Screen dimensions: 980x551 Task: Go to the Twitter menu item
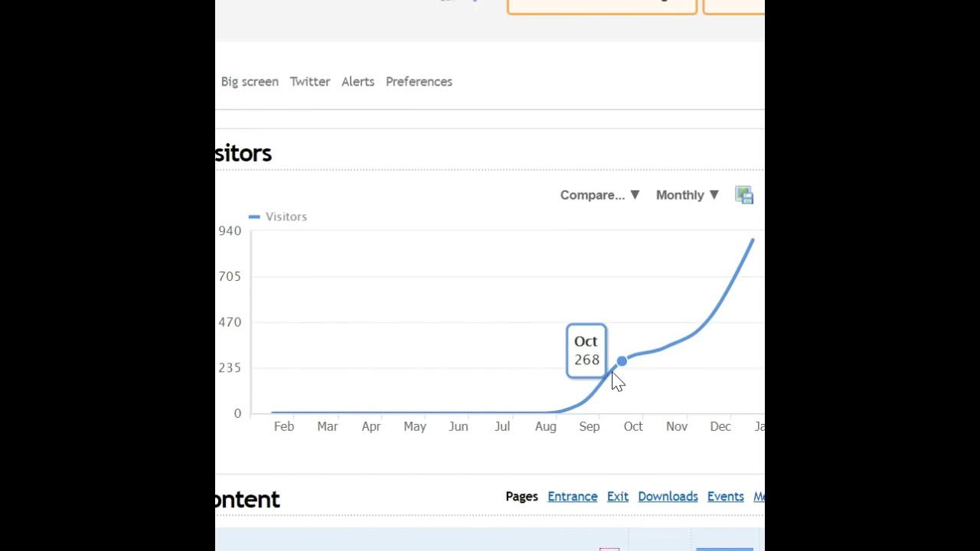coord(310,82)
